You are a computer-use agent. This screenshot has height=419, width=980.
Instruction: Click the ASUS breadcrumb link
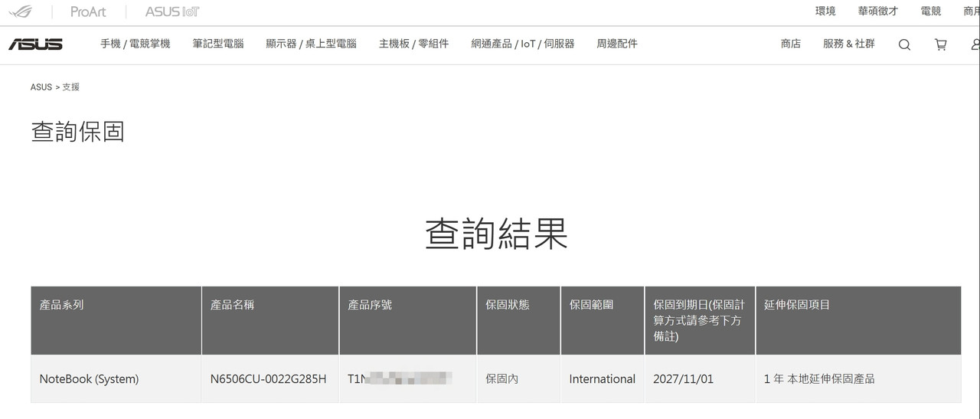[x=41, y=87]
